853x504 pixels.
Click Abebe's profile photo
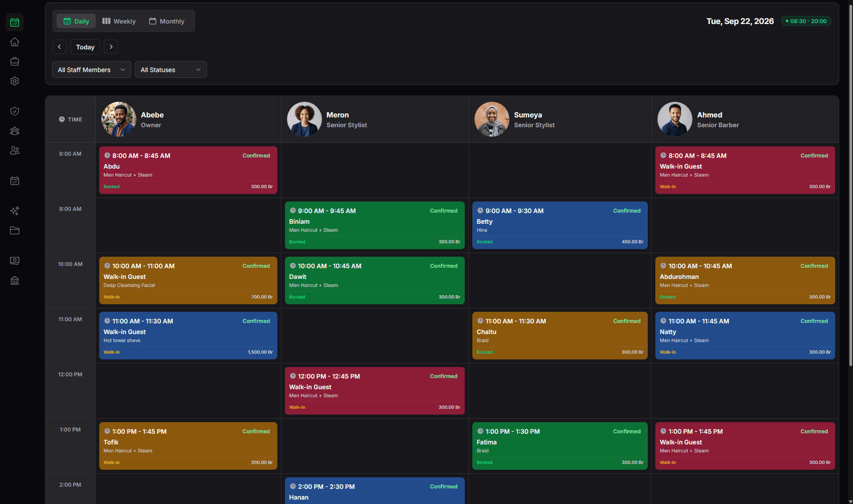[x=119, y=119]
